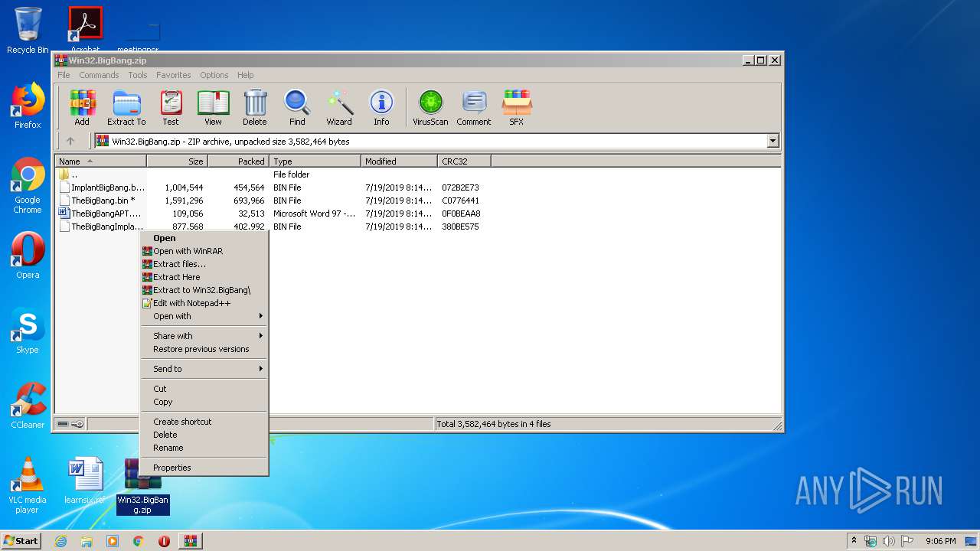The height and width of the screenshot is (551, 980).
Task: Click the Extract To toolbar icon
Action: click(x=126, y=108)
